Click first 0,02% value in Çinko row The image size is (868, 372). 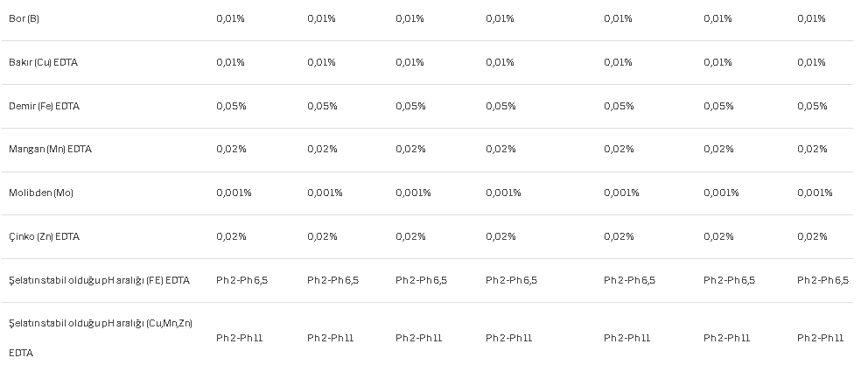(x=231, y=236)
